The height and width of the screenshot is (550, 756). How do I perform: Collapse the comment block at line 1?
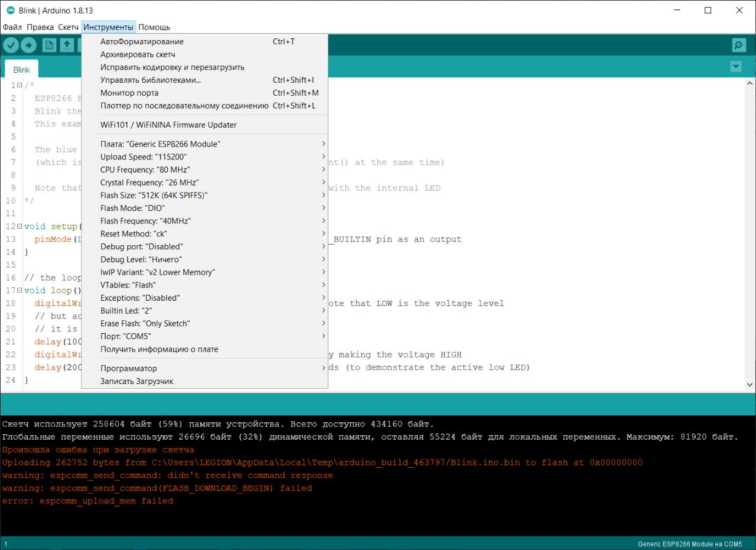19,85
